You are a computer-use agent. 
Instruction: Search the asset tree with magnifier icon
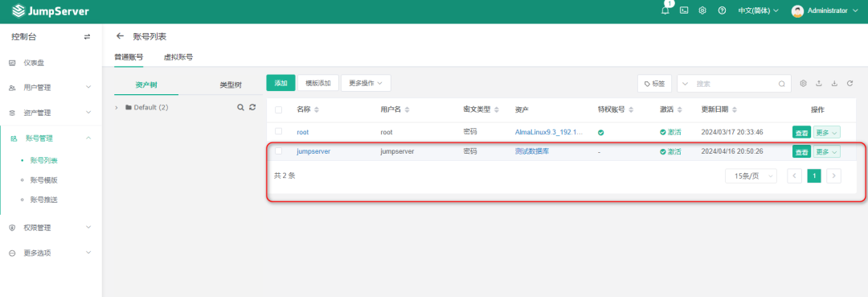coord(240,107)
